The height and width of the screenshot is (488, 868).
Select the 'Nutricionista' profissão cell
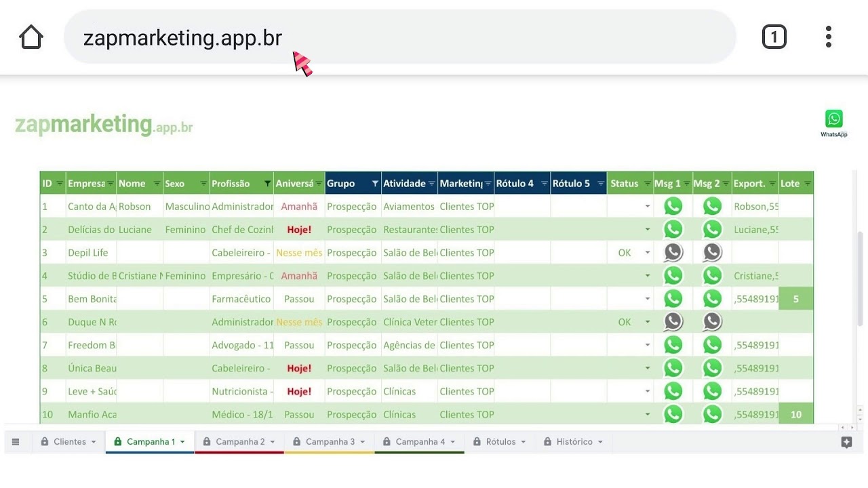click(242, 391)
